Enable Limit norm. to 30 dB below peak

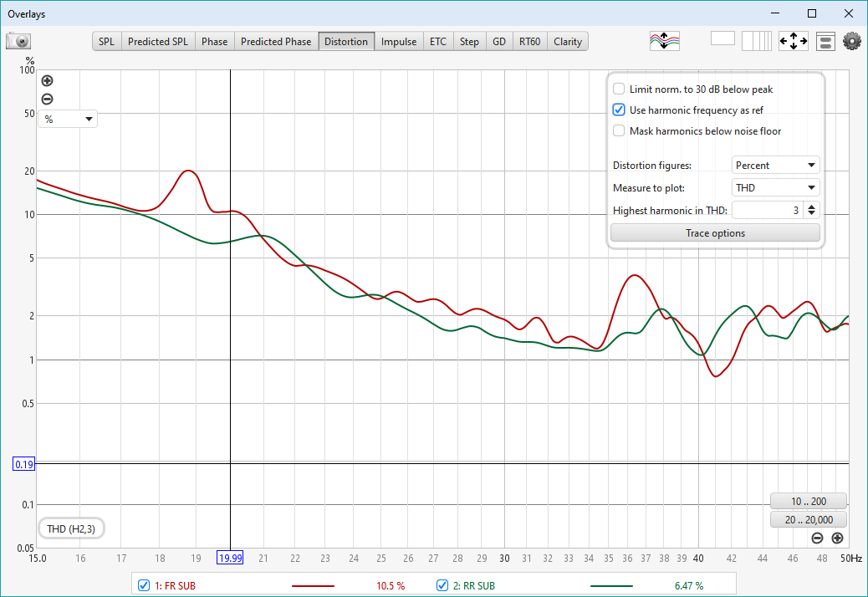(619, 89)
